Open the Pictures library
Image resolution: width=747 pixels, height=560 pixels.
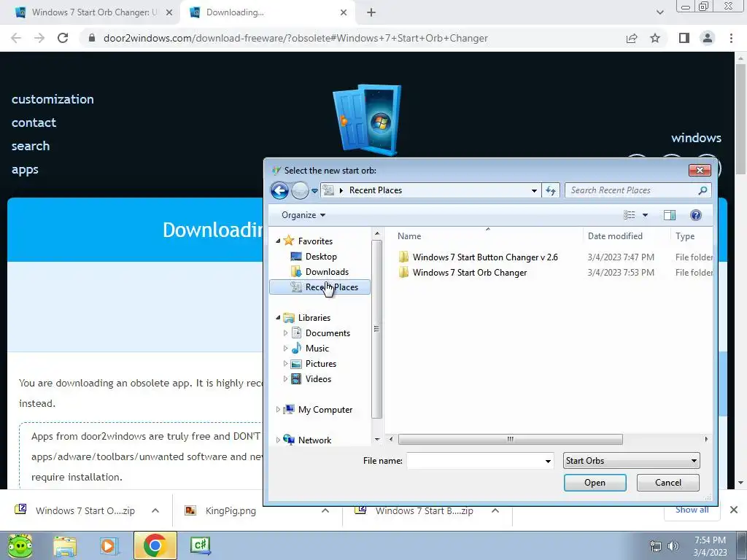(x=321, y=364)
